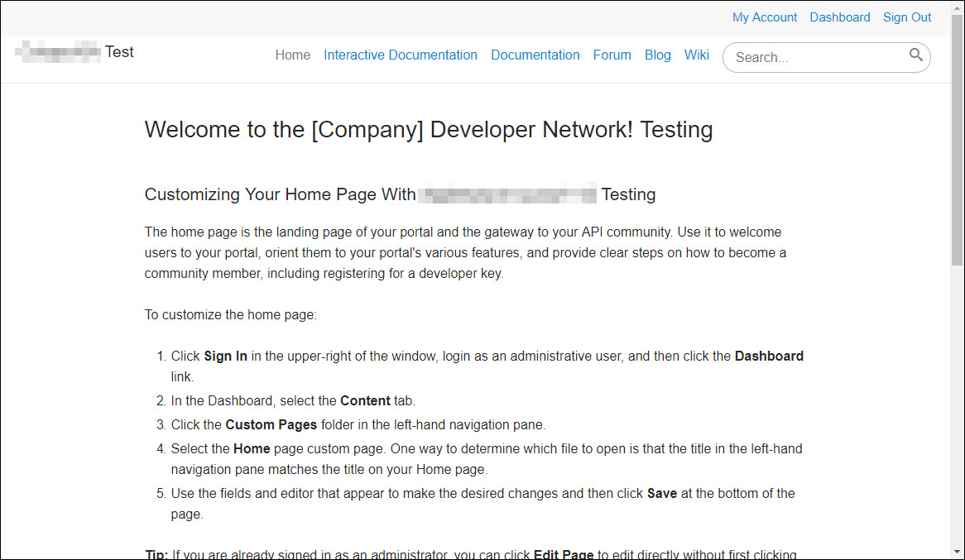Focus the Search text field
This screenshot has height=560, width=965.
[x=815, y=58]
